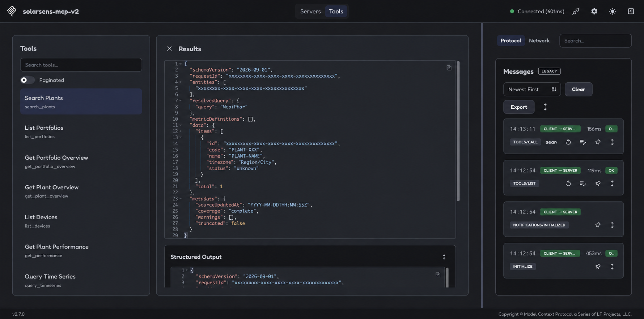The image size is (644, 319).
Task: Edit and resend the 14:13:11 message
Action: pos(583,142)
